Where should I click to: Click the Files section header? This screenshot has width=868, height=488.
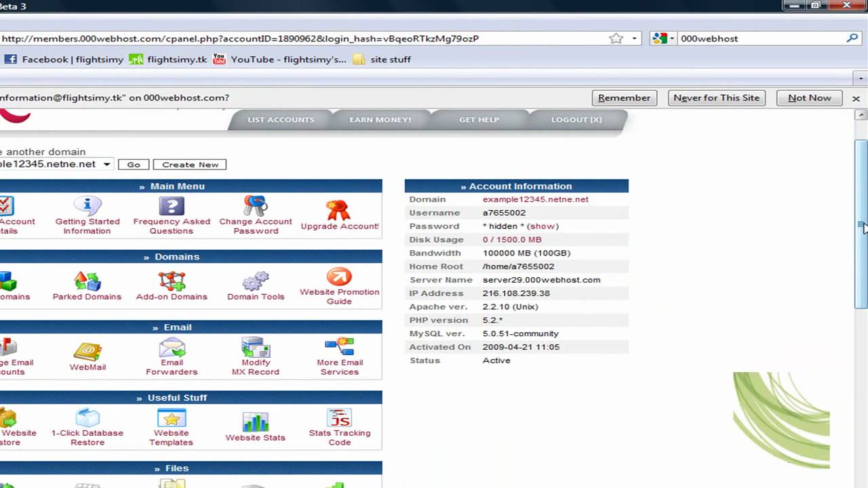point(176,468)
